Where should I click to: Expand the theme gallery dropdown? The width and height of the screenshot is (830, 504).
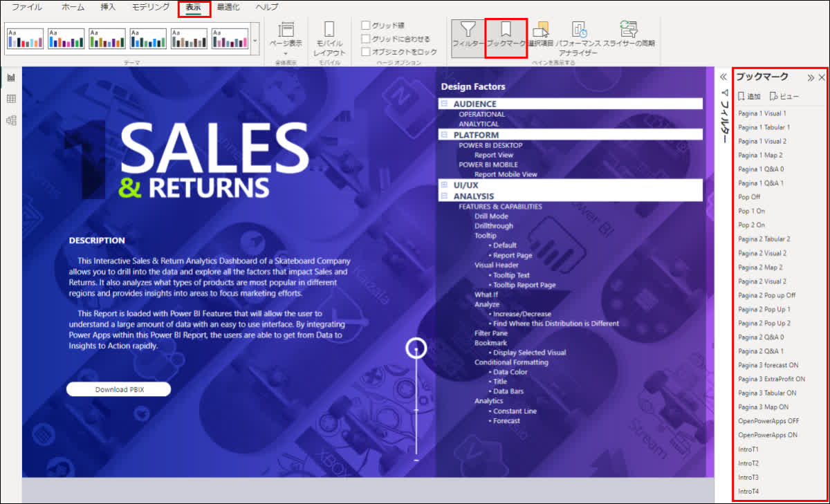click(255, 40)
